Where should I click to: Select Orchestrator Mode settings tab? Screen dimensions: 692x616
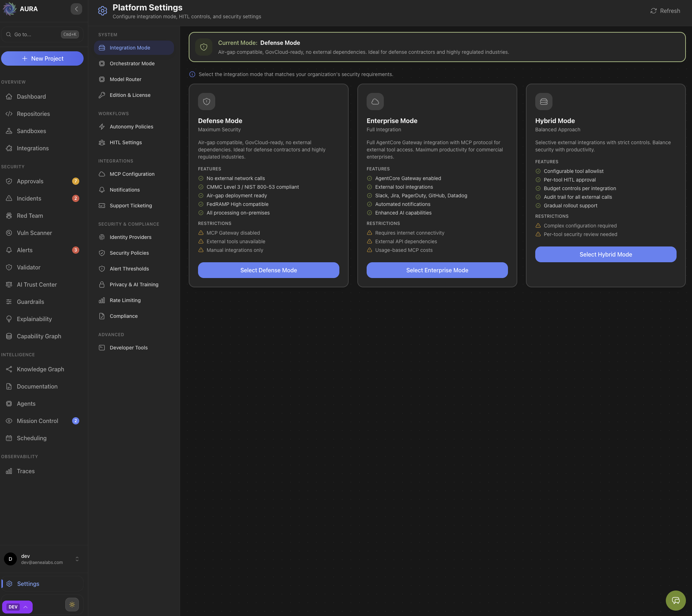[134, 64]
